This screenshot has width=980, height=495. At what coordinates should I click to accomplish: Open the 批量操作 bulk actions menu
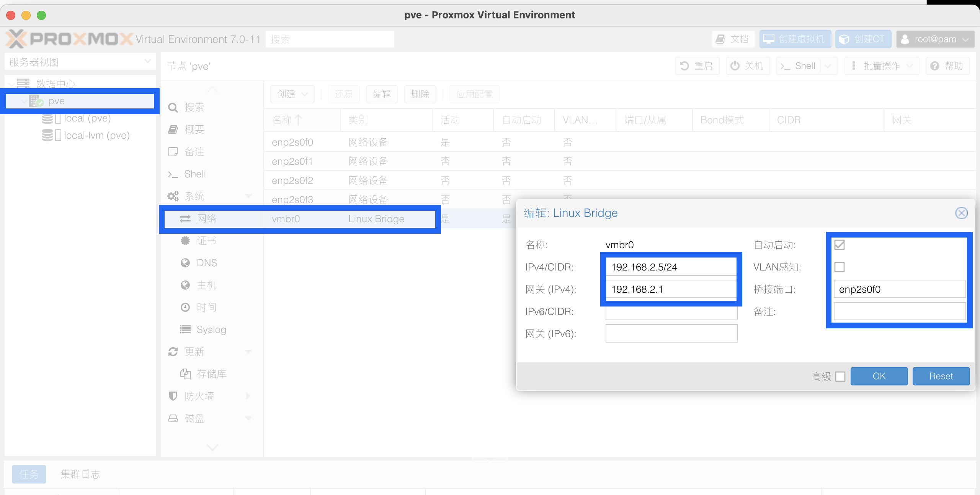tap(882, 66)
